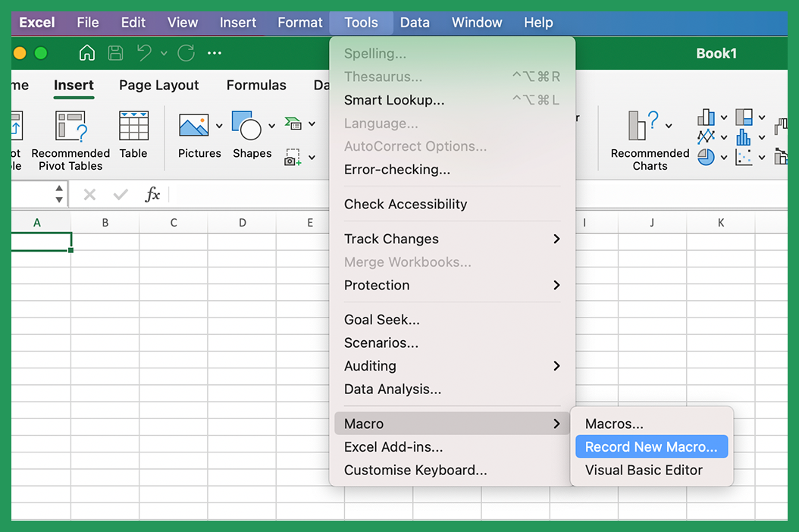Select Record New Macro
This screenshot has width=799, height=532.
coord(651,446)
